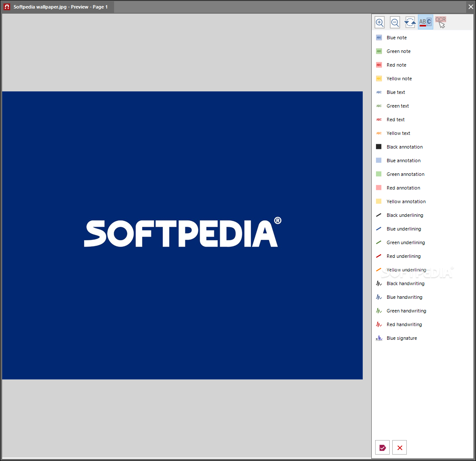Pick Green underlining tool

pyautogui.click(x=400, y=242)
